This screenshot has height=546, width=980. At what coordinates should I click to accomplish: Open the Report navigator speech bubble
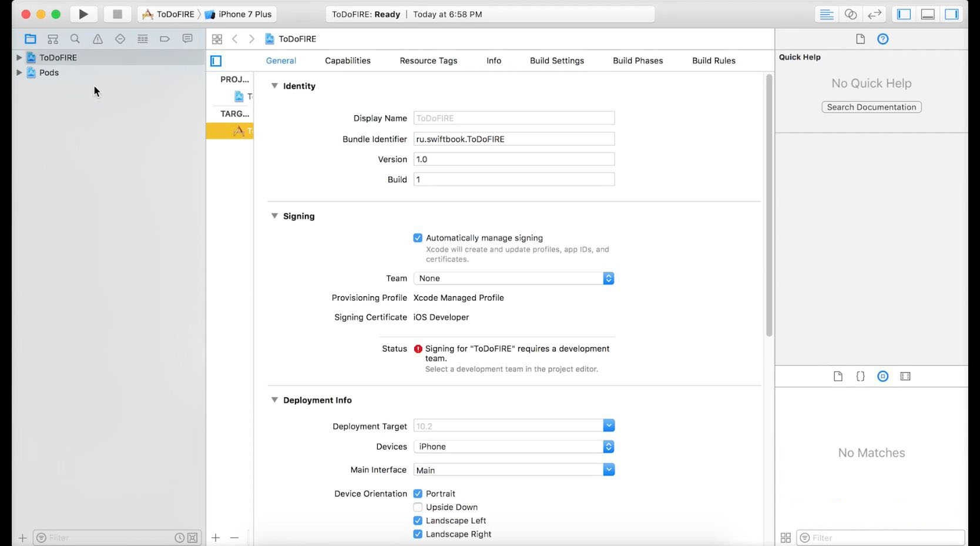click(187, 39)
